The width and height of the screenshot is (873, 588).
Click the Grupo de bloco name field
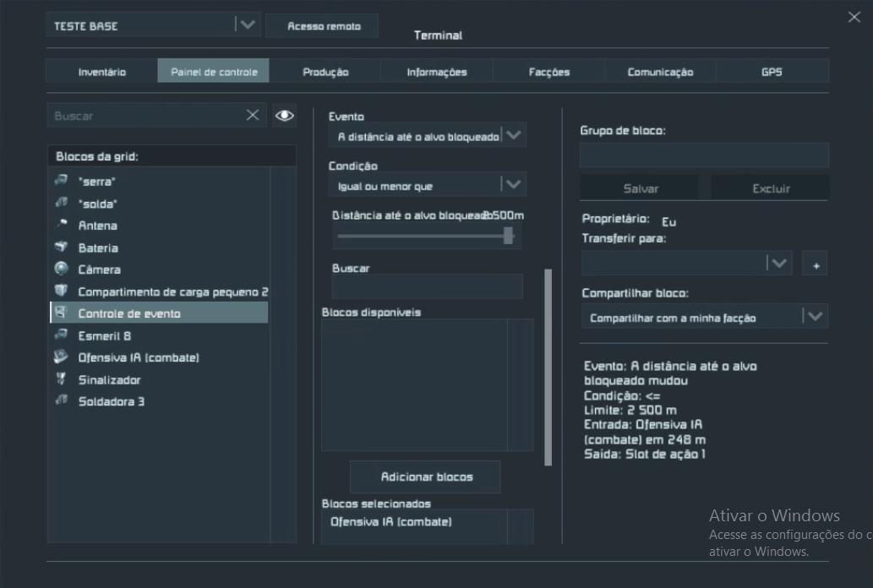703,155
